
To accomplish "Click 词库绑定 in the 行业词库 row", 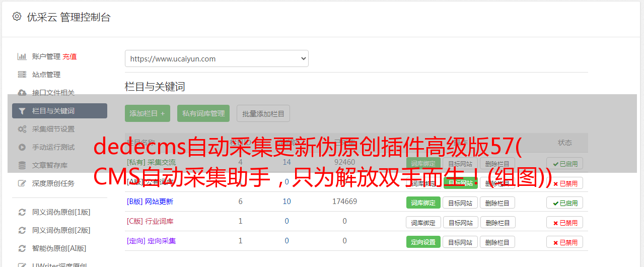I will pyautogui.click(x=423, y=222).
